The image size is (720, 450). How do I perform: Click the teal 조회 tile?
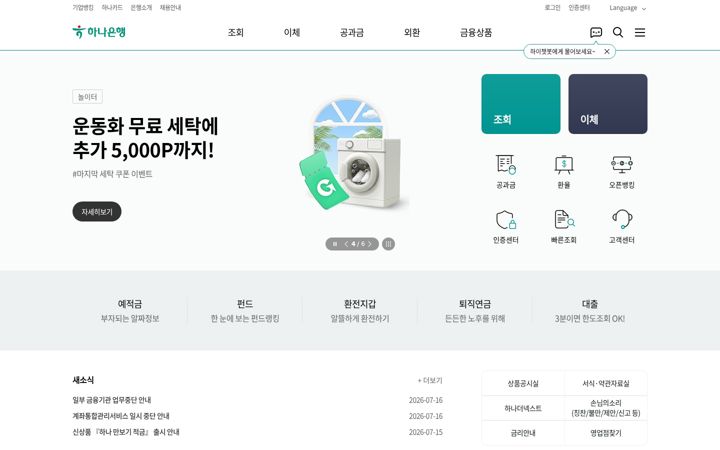click(x=521, y=104)
